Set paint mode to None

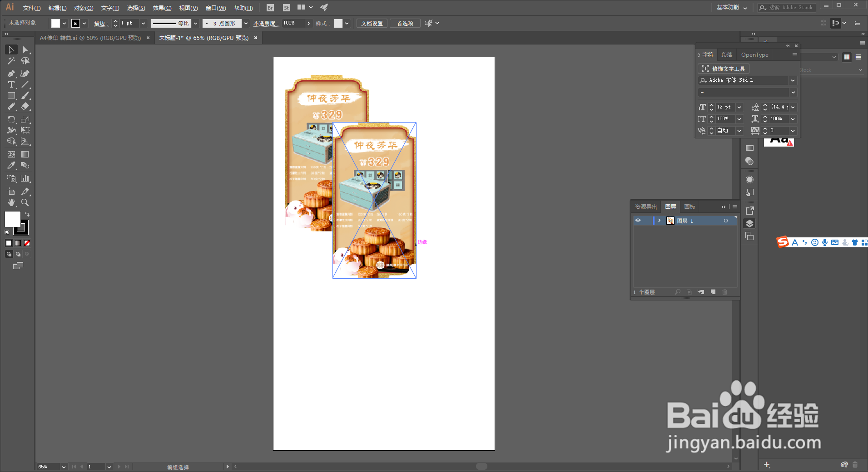coord(27,243)
